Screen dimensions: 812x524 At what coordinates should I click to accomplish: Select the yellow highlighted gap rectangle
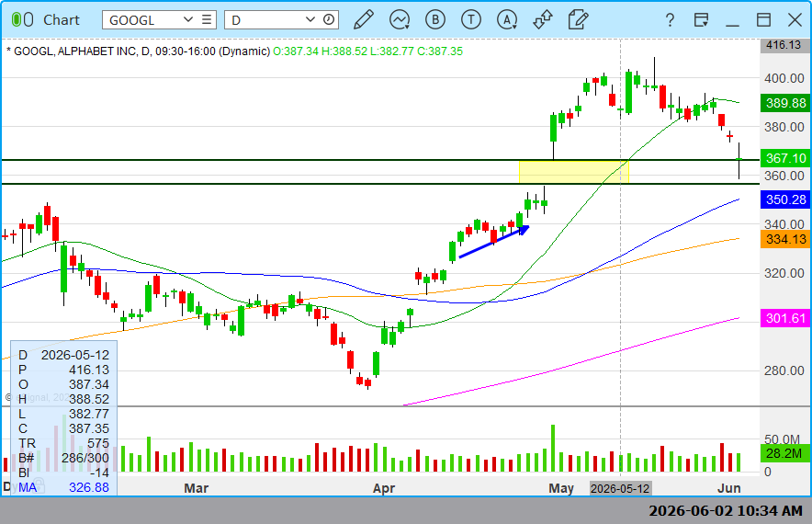(x=574, y=172)
